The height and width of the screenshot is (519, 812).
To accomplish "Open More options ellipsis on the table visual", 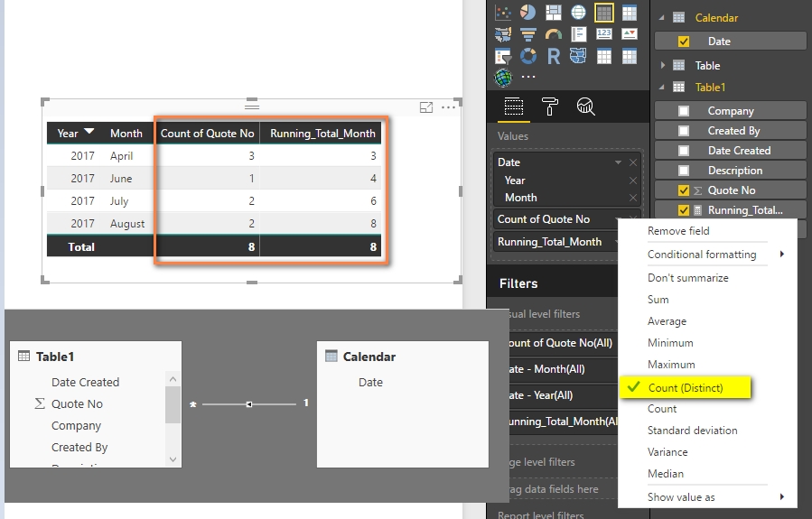I will click(448, 107).
